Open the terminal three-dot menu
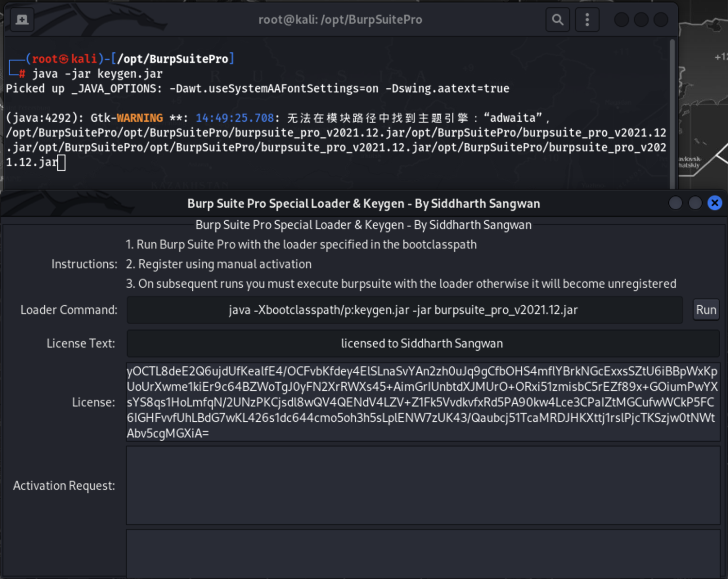This screenshot has height=579, width=728. 587,20
